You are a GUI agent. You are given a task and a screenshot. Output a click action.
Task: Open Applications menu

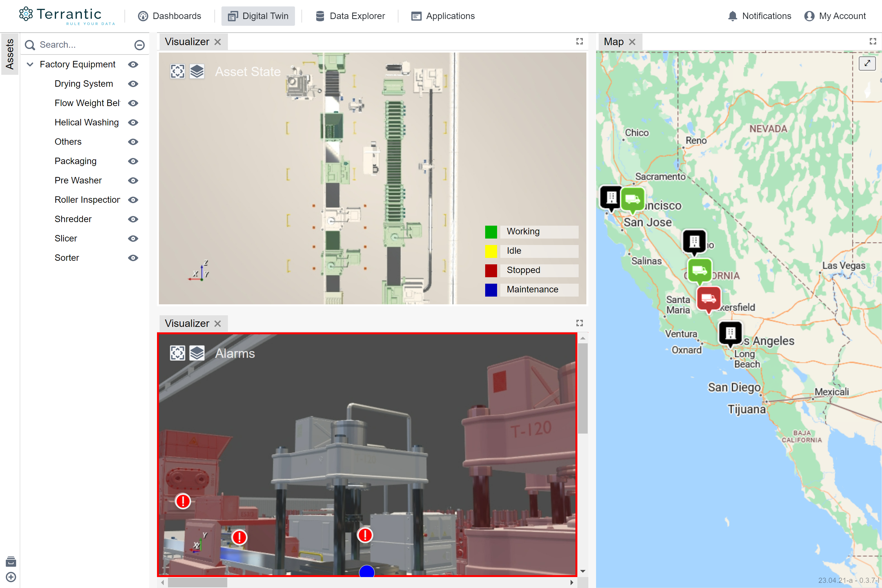[x=443, y=16]
